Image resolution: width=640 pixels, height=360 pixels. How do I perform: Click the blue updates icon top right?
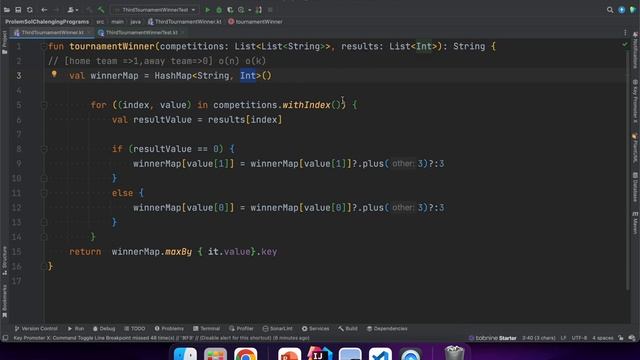tap(621, 10)
